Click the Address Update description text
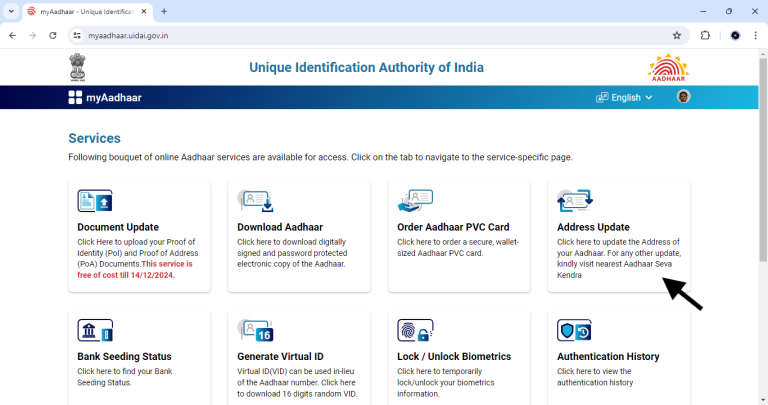The image size is (768, 405). point(619,258)
